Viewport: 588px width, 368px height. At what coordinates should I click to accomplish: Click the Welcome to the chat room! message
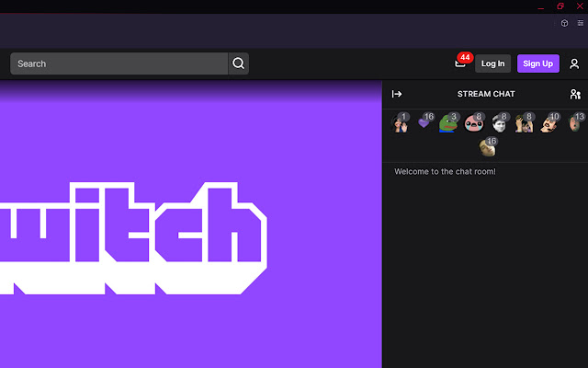click(x=445, y=172)
